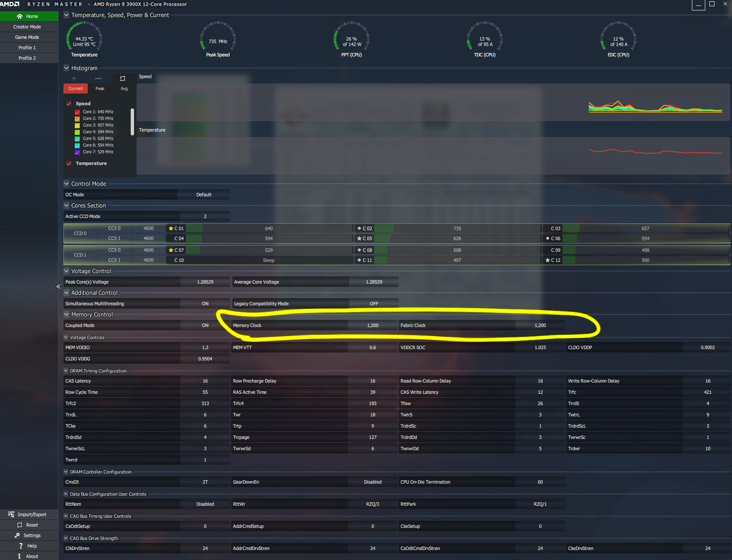Screen dimensions: 732x560
Task: Click the dot marker on core C 06
Action: (x=547, y=238)
